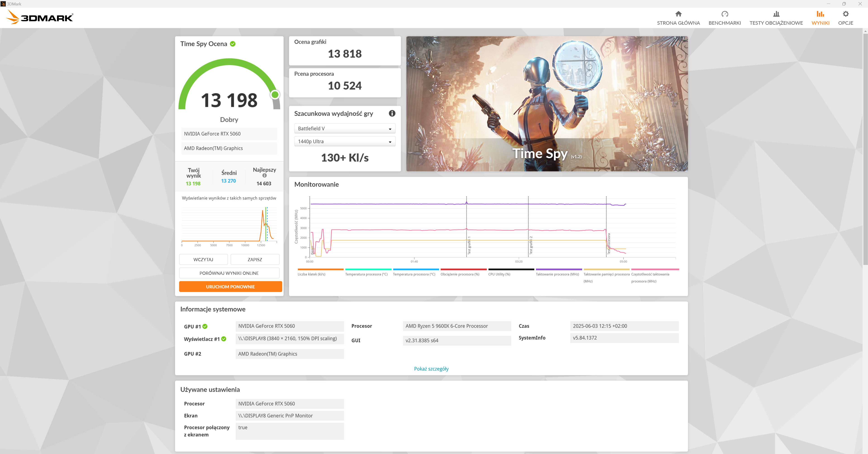Click the home icon for Strona Główna
Viewport: 868px width, 454px height.
coord(678,14)
